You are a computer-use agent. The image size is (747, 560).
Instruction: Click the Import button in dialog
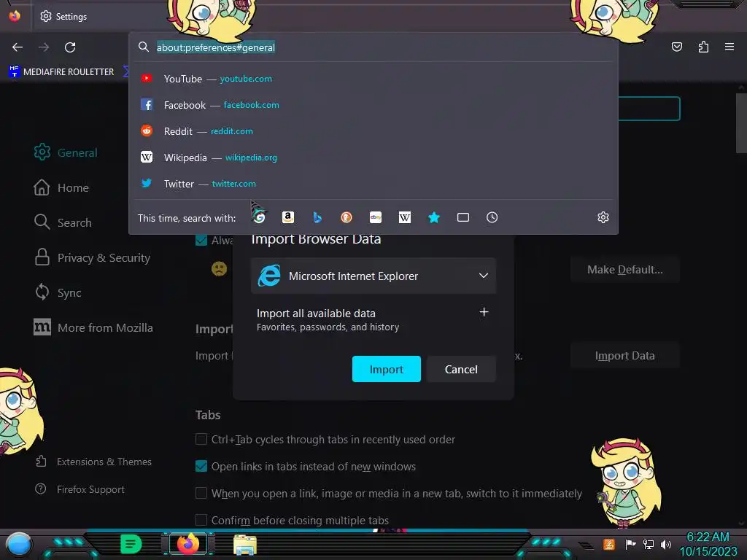tap(387, 369)
